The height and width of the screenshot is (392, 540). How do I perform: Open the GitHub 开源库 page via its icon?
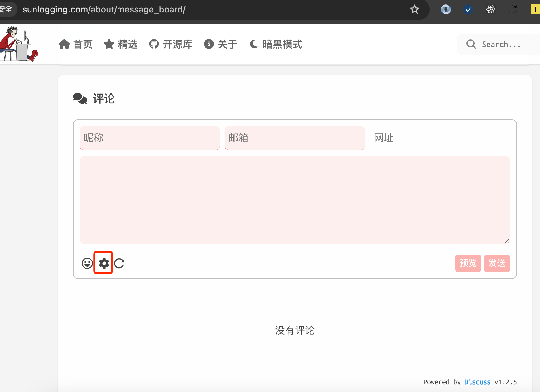click(153, 44)
